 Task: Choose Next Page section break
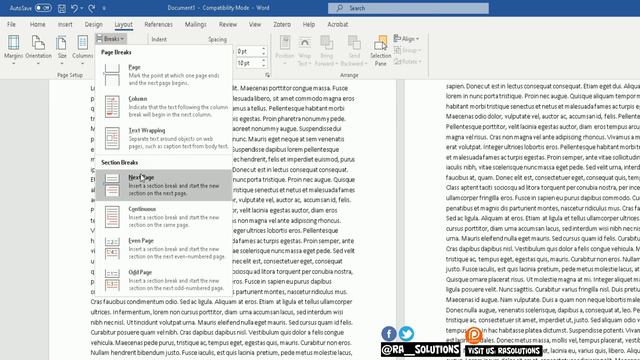164,185
